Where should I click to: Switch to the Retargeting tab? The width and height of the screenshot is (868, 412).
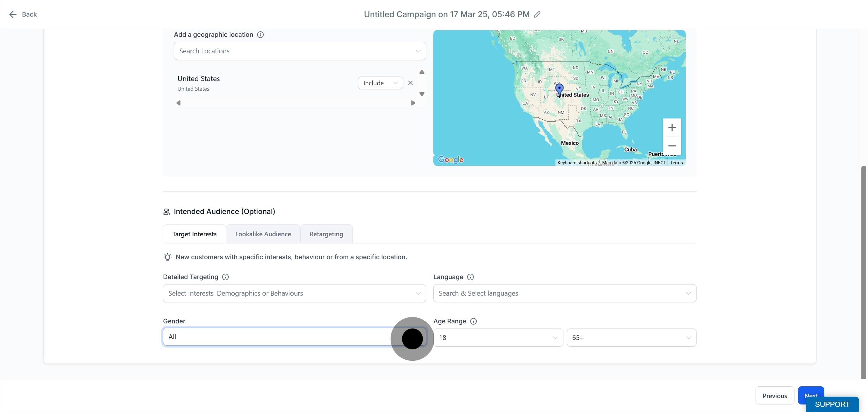(x=326, y=234)
